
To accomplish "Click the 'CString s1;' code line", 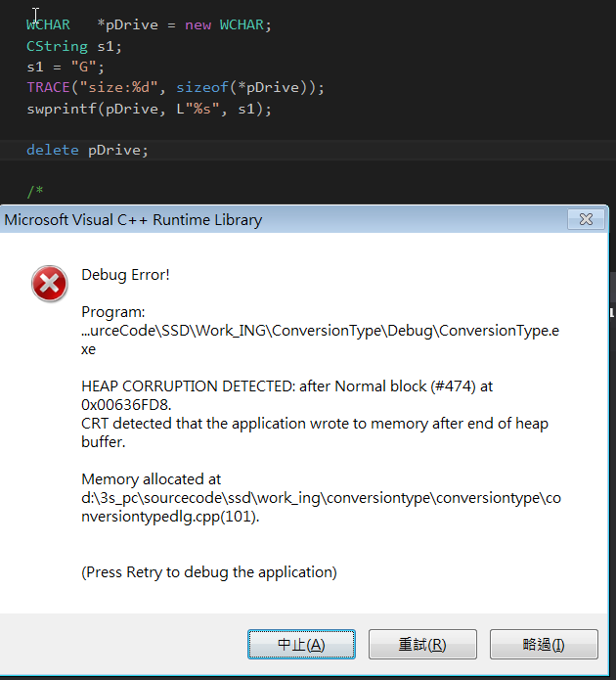I will [x=74, y=46].
